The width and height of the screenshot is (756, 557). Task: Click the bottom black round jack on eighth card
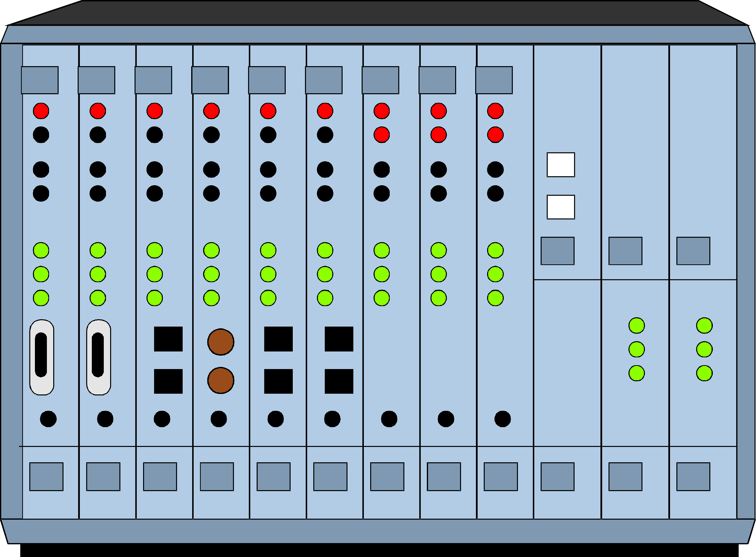pyautogui.click(x=446, y=419)
